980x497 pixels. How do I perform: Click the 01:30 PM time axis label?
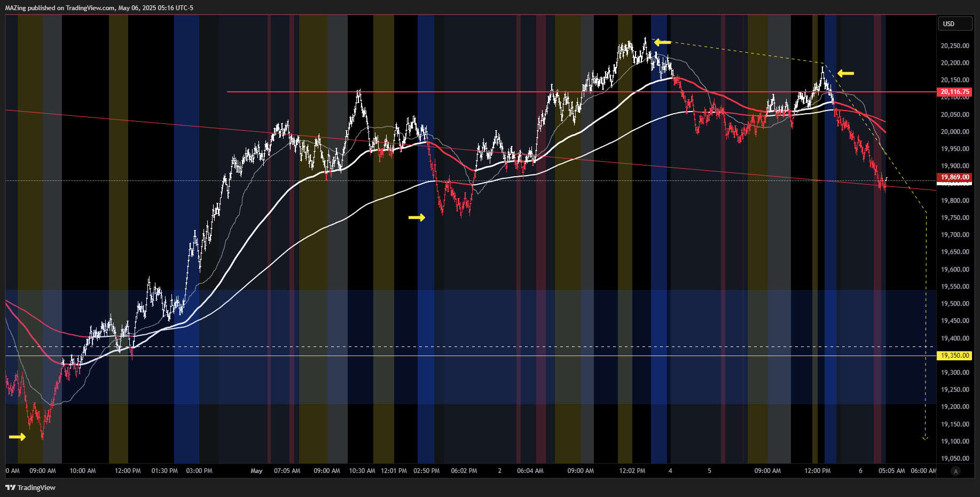click(164, 471)
